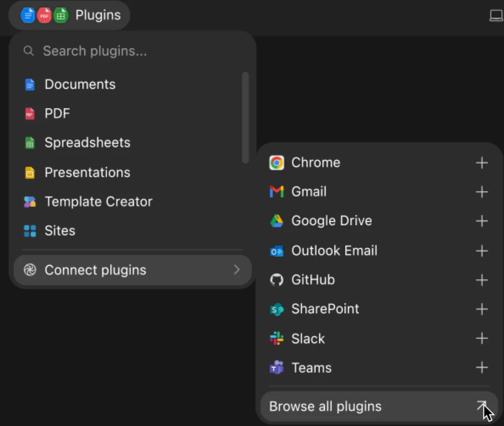Add the Teams plugin with plus

pyautogui.click(x=482, y=367)
